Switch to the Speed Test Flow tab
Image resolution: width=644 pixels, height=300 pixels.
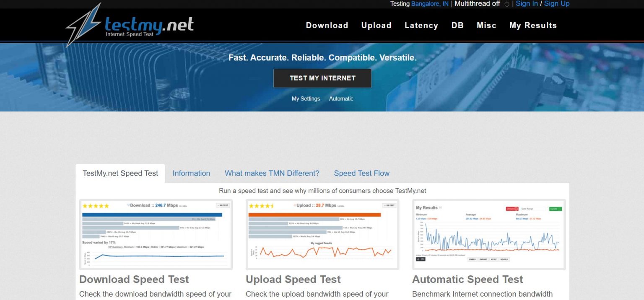tap(361, 173)
